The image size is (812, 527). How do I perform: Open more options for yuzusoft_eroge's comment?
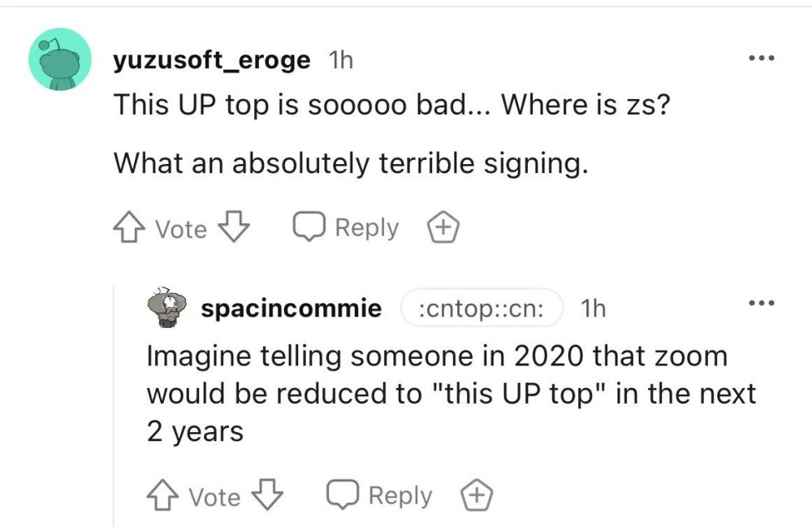coord(762,58)
